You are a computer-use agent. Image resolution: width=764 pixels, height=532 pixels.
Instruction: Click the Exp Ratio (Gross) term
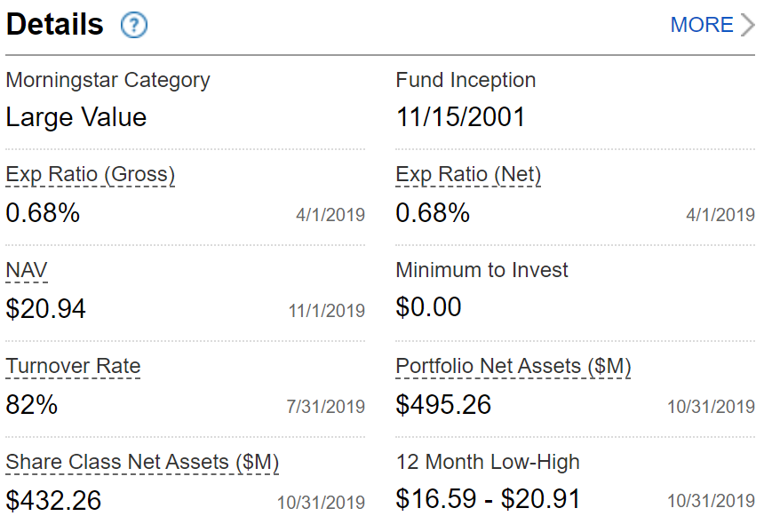[90, 175]
